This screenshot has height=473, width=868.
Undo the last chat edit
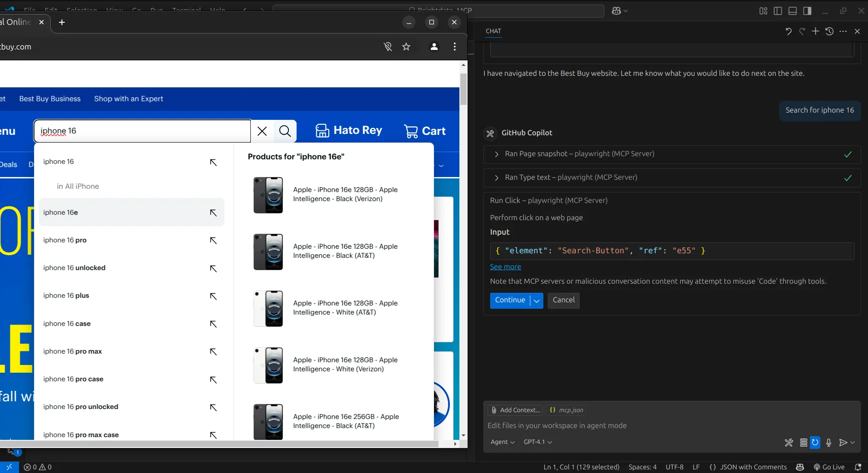[x=788, y=31]
